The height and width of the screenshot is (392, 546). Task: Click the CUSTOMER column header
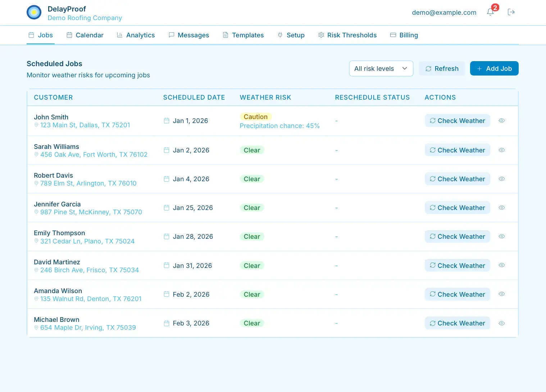coord(53,97)
